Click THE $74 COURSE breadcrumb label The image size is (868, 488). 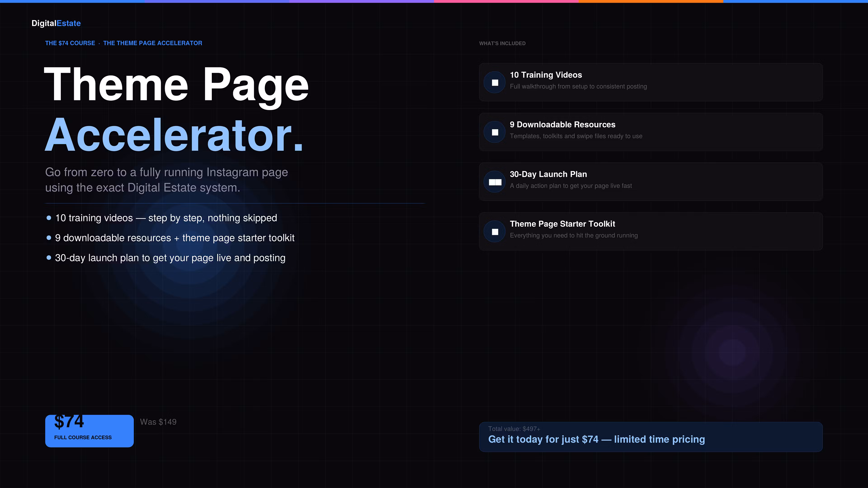(x=70, y=43)
